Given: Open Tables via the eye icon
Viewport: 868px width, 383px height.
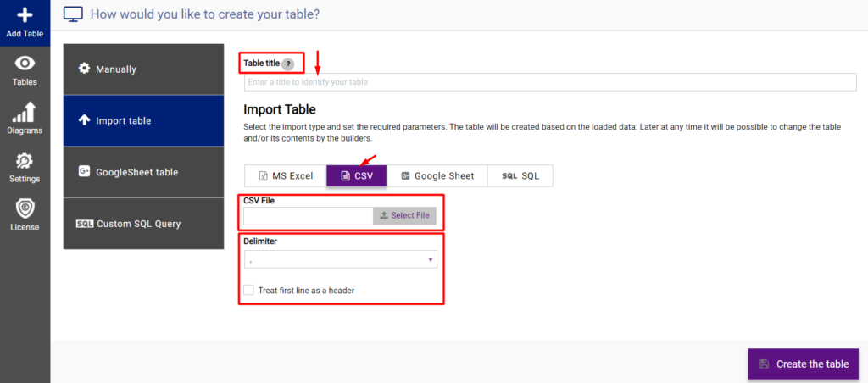Looking at the screenshot, I should click(x=25, y=63).
